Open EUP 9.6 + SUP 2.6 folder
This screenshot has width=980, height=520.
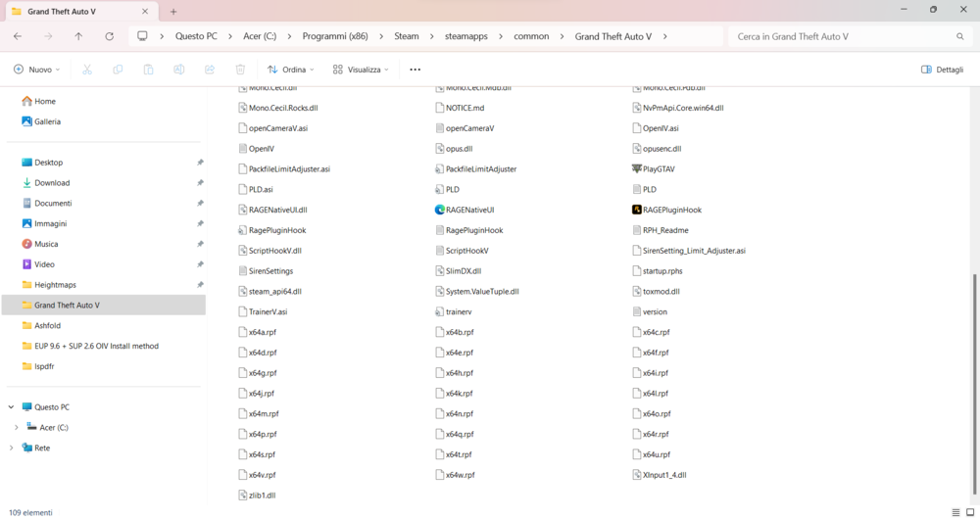point(90,346)
